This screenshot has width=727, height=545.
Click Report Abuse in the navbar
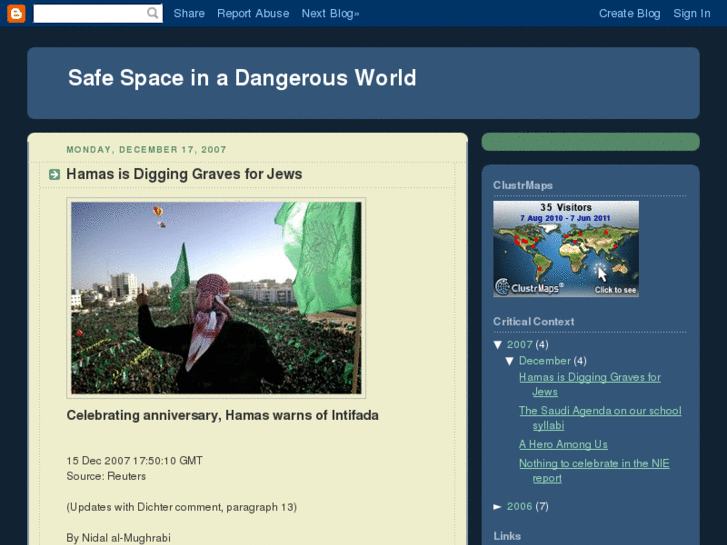click(x=253, y=13)
